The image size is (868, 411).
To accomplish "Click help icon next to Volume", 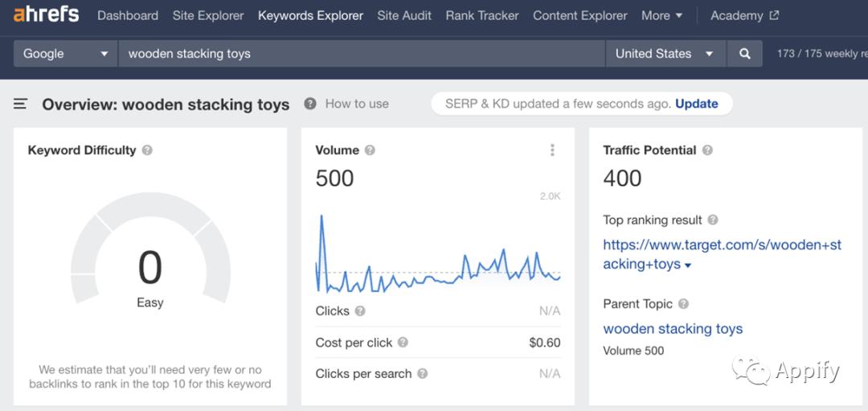I will coord(370,150).
